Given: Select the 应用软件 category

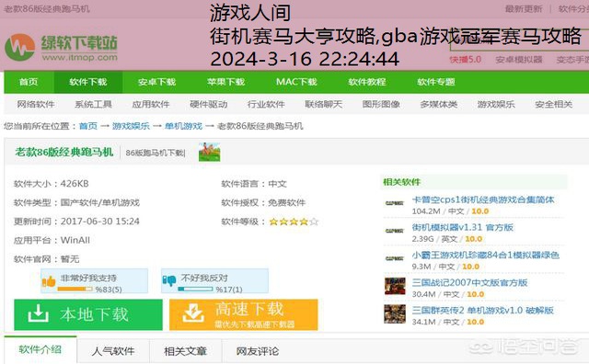Looking at the screenshot, I should [x=151, y=104].
